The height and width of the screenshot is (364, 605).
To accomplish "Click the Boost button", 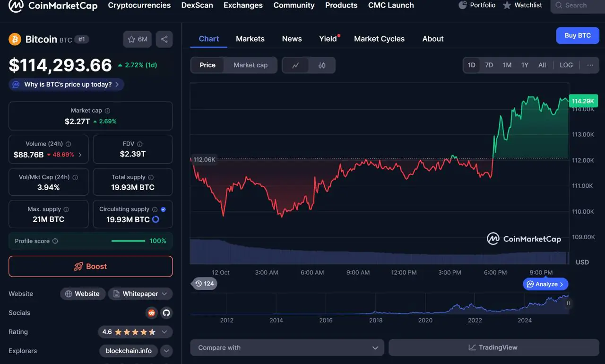I will pos(90,266).
